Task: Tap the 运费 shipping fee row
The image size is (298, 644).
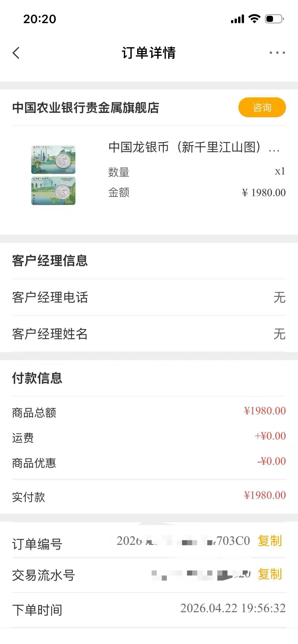Action: click(x=149, y=436)
